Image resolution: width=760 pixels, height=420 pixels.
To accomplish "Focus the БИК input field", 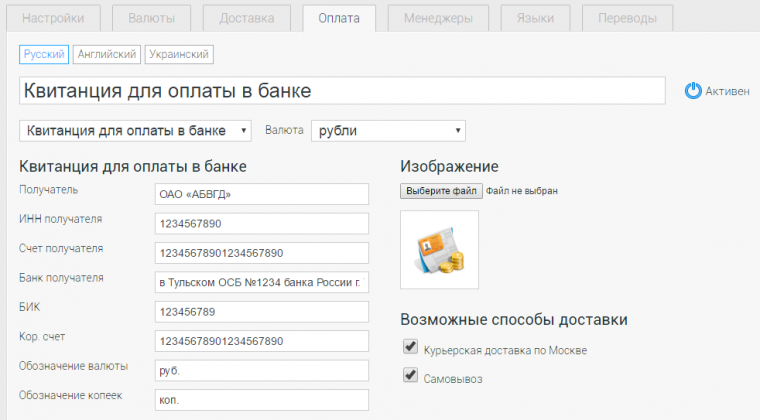I will coord(260,312).
